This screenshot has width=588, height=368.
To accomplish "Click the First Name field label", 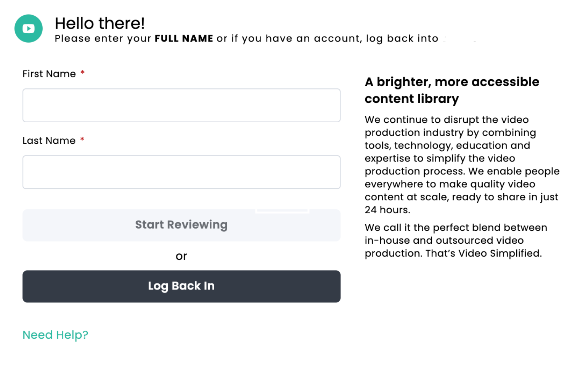I will [x=49, y=74].
